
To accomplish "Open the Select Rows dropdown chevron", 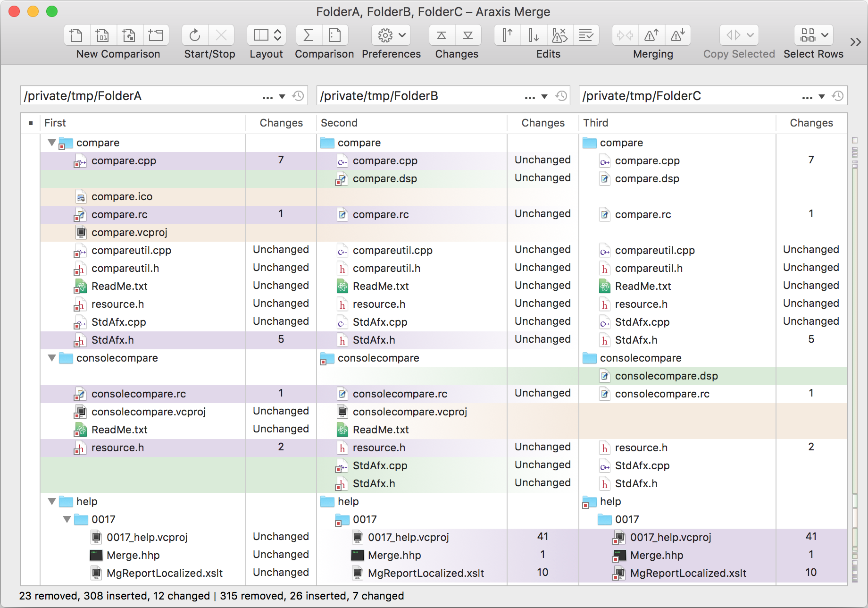I will 825,35.
